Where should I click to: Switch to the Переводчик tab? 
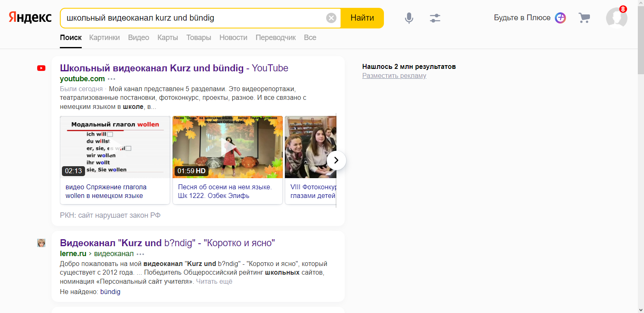[276, 38]
